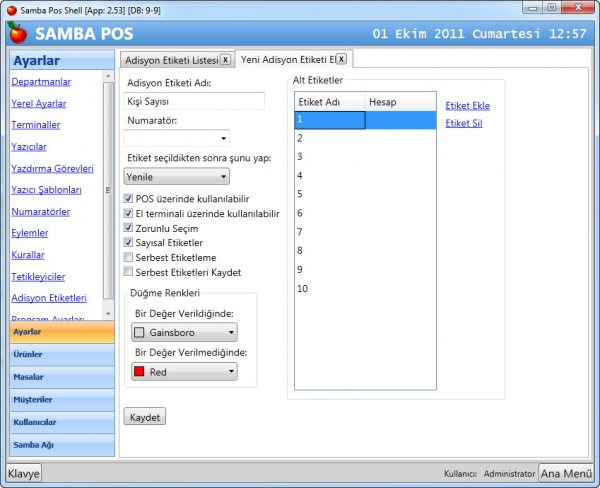Select label row 8 in Alt Etiketler
The width and height of the screenshot is (600, 488).
[365, 251]
